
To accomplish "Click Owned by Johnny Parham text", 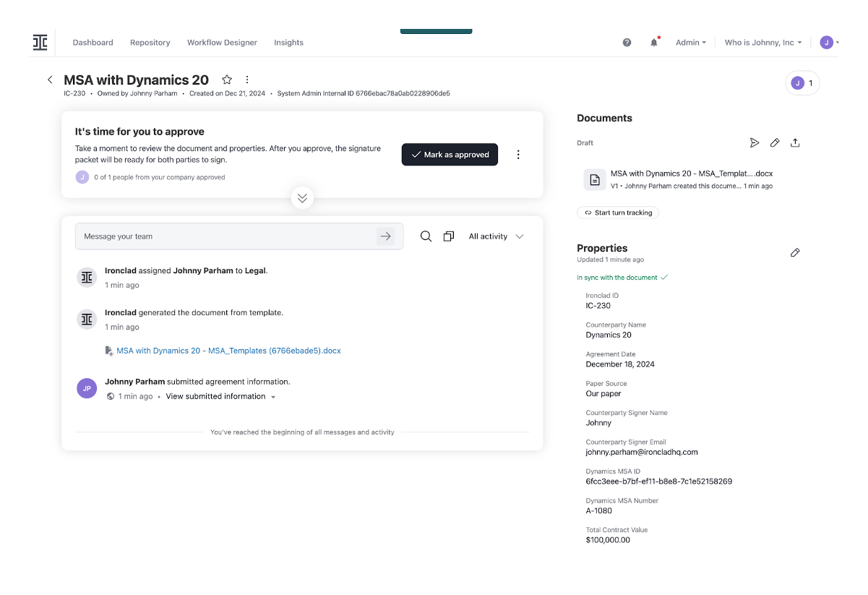I will pyautogui.click(x=137, y=93).
